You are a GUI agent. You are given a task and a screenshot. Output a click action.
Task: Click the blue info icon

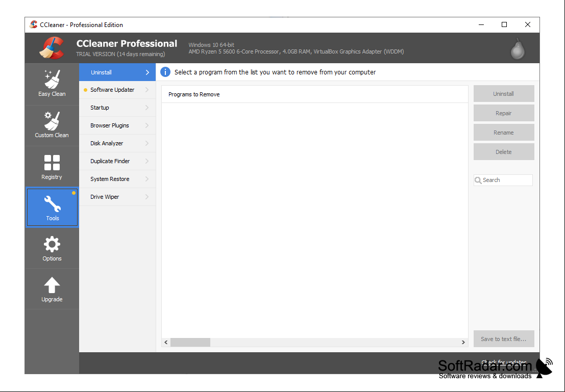pyautogui.click(x=165, y=72)
